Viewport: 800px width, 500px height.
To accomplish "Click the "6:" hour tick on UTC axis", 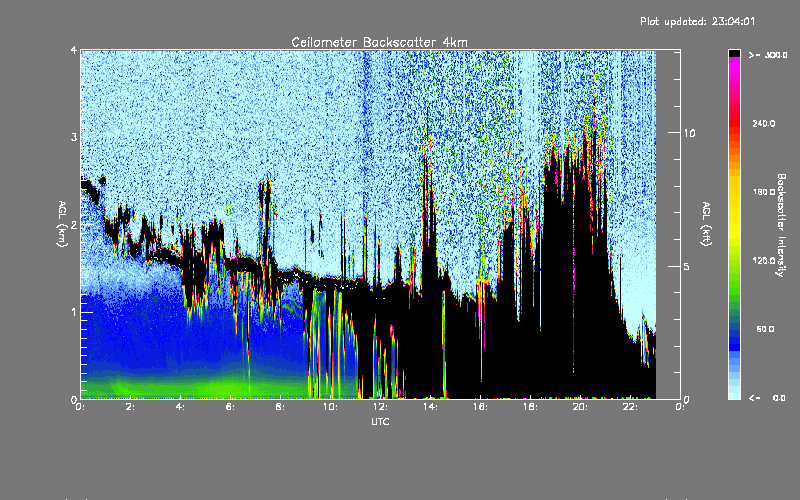I will click(230, 407).
